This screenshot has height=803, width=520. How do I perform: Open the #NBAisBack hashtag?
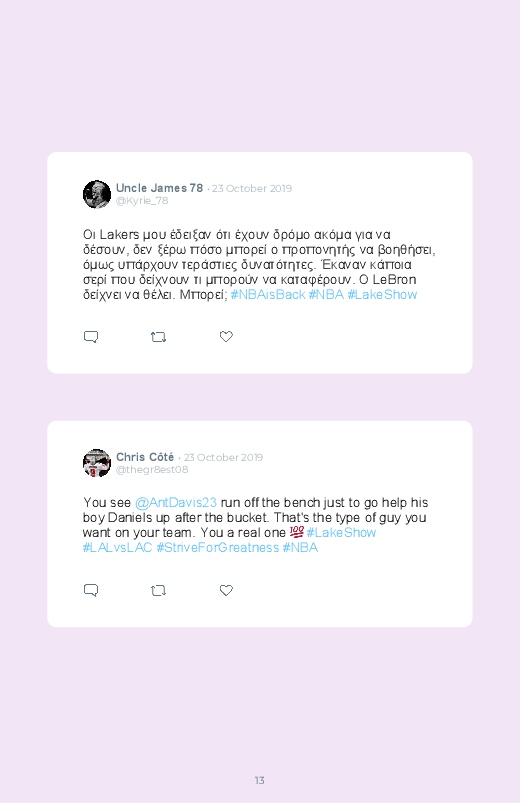pyautogui.click(x=268, y=294)
